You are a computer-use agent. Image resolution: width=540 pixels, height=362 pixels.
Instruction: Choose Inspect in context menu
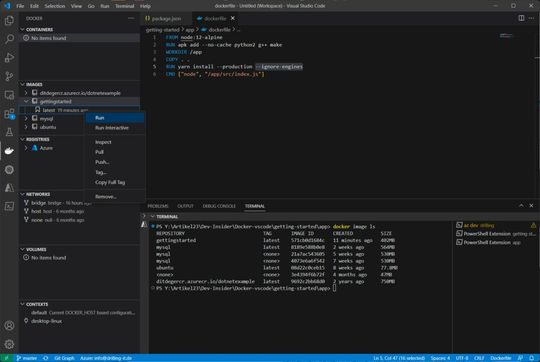115,142
